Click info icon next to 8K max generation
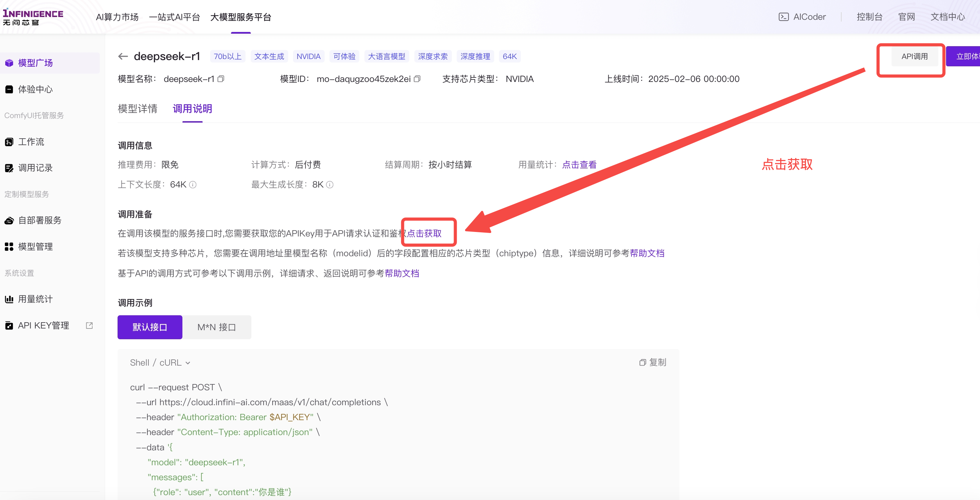Viewport: 980px width, 500px height. (330, 185)
